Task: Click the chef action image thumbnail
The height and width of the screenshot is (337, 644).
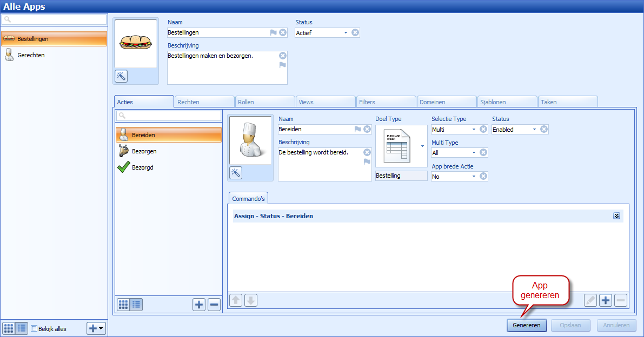Action: tap(250, 140)
